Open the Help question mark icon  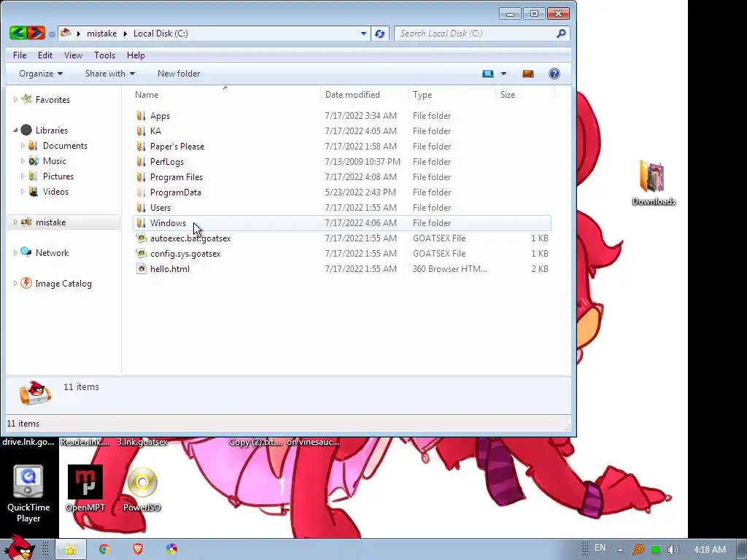point(554,74)
